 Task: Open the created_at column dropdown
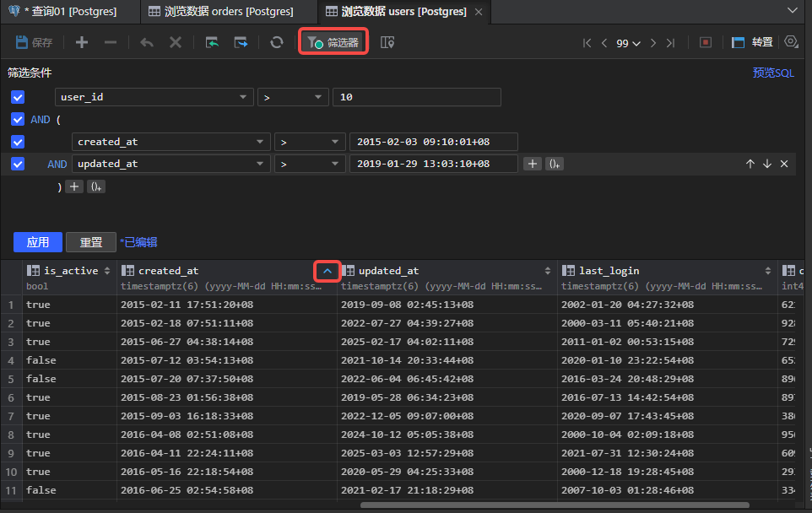[x=171, y=142]
